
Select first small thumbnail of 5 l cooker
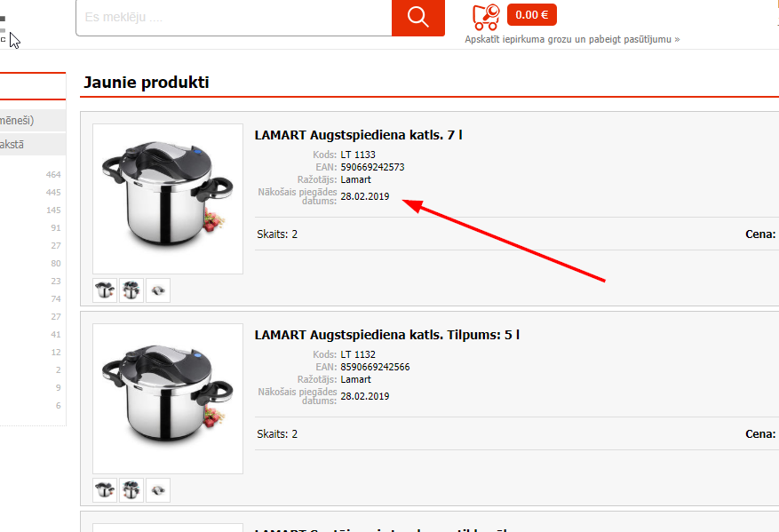coord(105,490)
